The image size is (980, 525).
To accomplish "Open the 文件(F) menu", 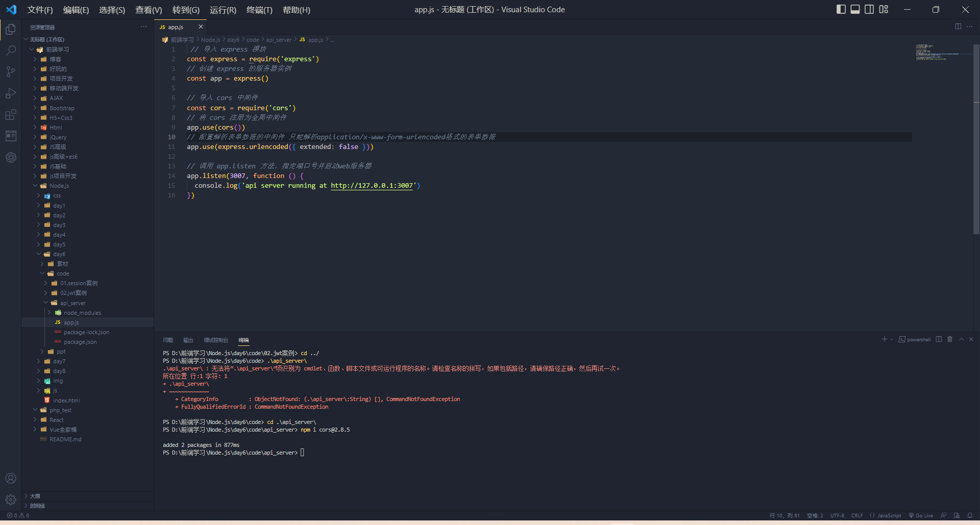I will click(40, 10).
